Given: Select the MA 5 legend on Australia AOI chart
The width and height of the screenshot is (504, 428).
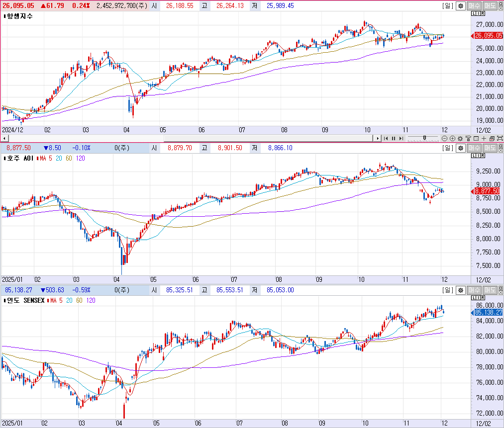Looking at the screenshot, I should [x=46, y=158].
